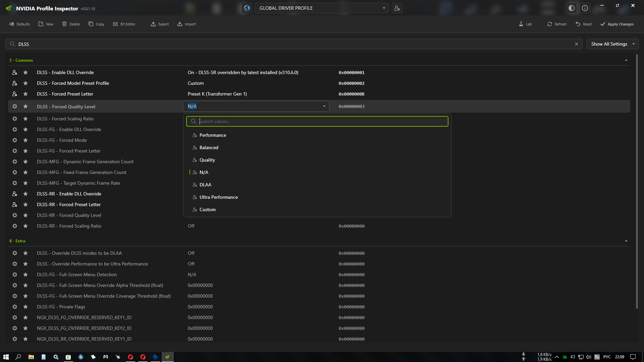Open the Forced Quality Level value dropdown
644x362 pixels.
(x=256, y=106)
